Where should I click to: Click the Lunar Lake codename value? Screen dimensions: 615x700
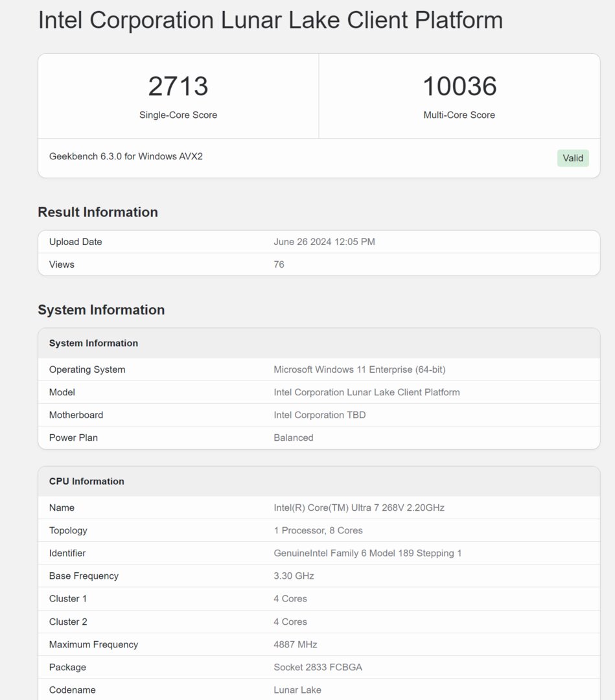[x=297, y=690]
